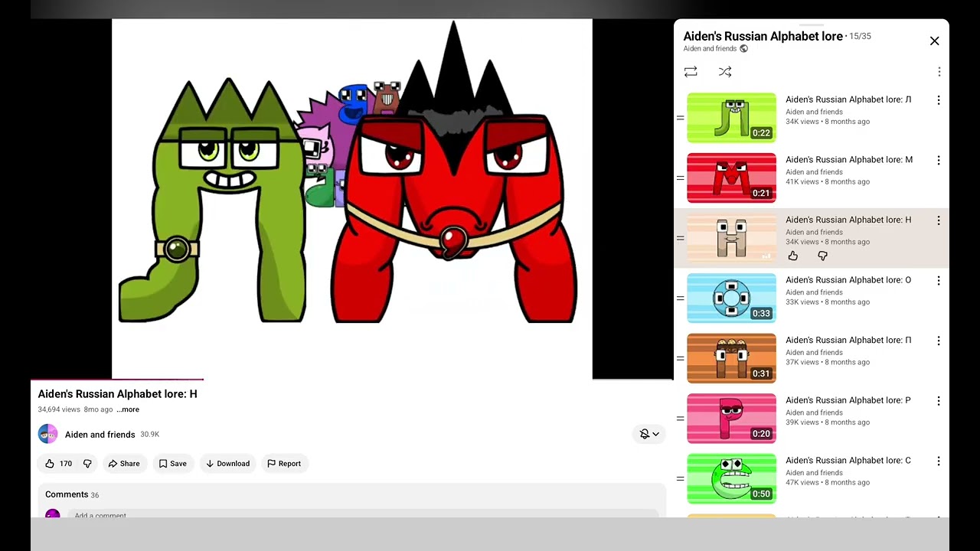Viewport: 980px width, 551px height.
Task: Dislike the current video
Action: tap(87, 464)
